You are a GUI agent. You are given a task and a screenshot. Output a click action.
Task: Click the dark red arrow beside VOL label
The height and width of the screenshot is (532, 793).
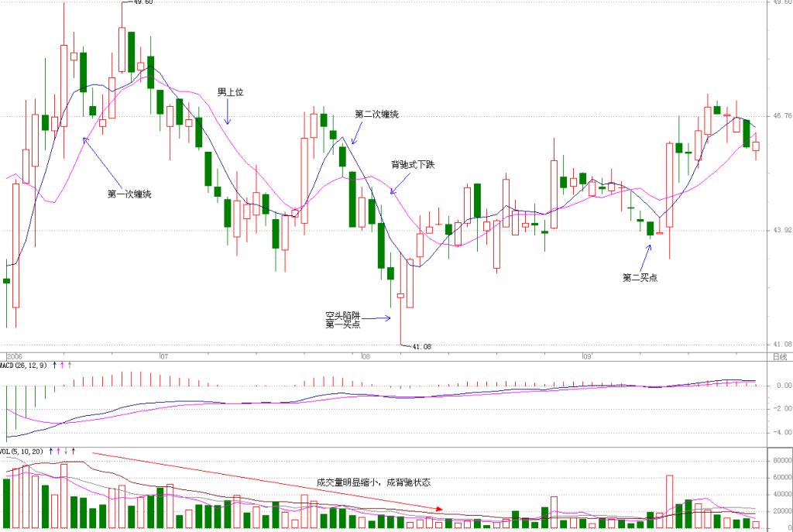(x=74, y=451)
